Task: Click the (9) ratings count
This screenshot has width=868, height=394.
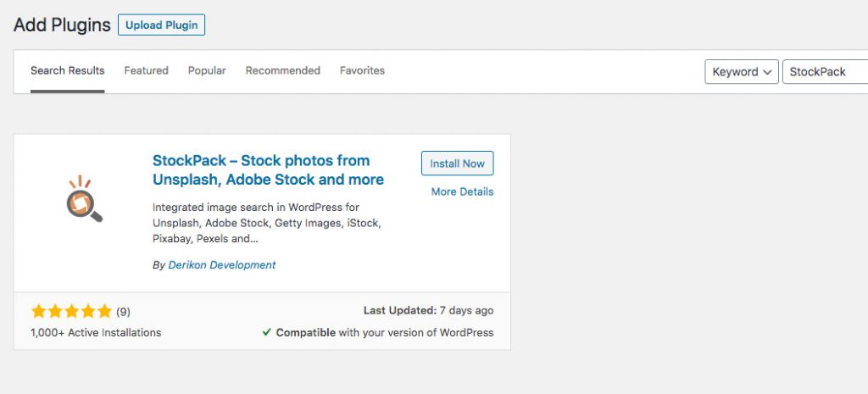Action: click(x=123, y=312)
